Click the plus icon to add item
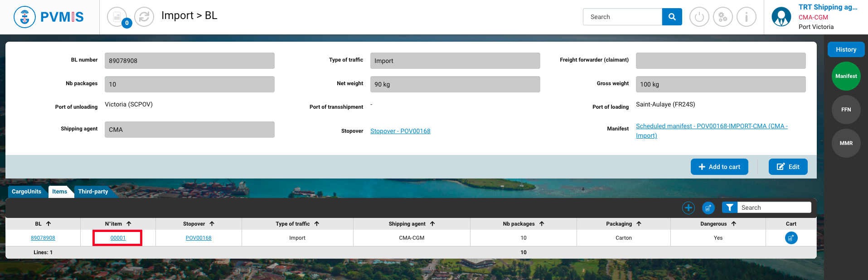 tap(688, 208)
